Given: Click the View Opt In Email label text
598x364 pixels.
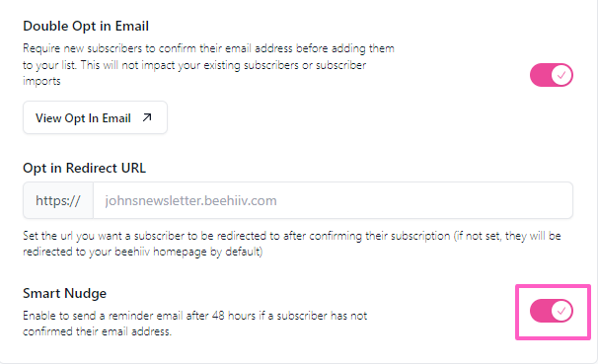Looking at the screenshot, I should point(83,118).
